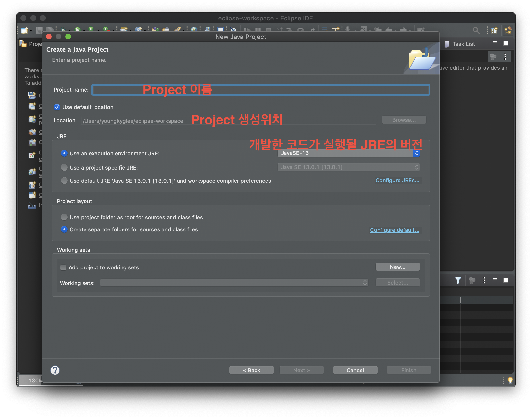Open the lower-right view menu (three dots)
Viewport: 532px width, 419px height.
[484, 280]
